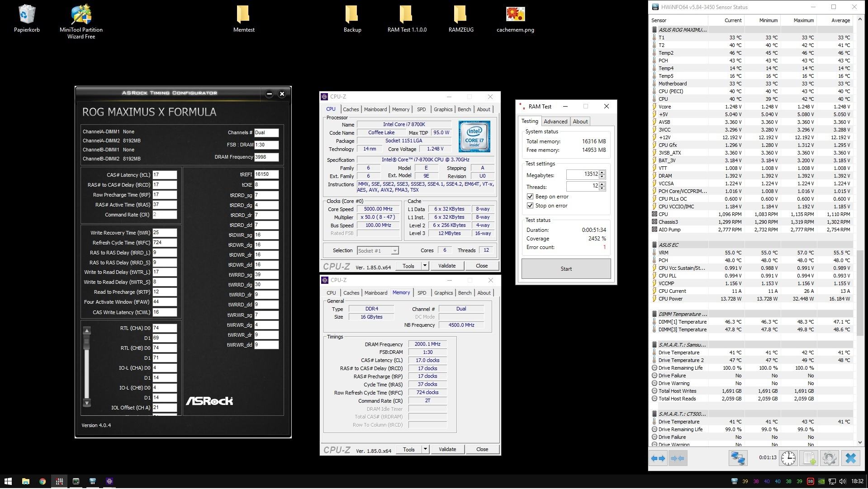Screen dimensions: 868x489
Task: Click Validate in lower CPU-Z window
Action: 447,449
